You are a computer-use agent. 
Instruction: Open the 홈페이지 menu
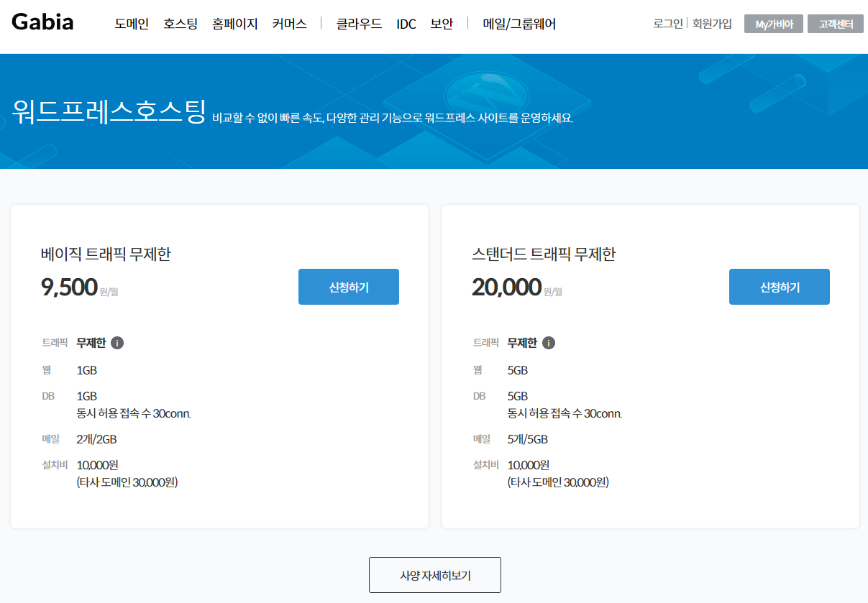point(235,23)
